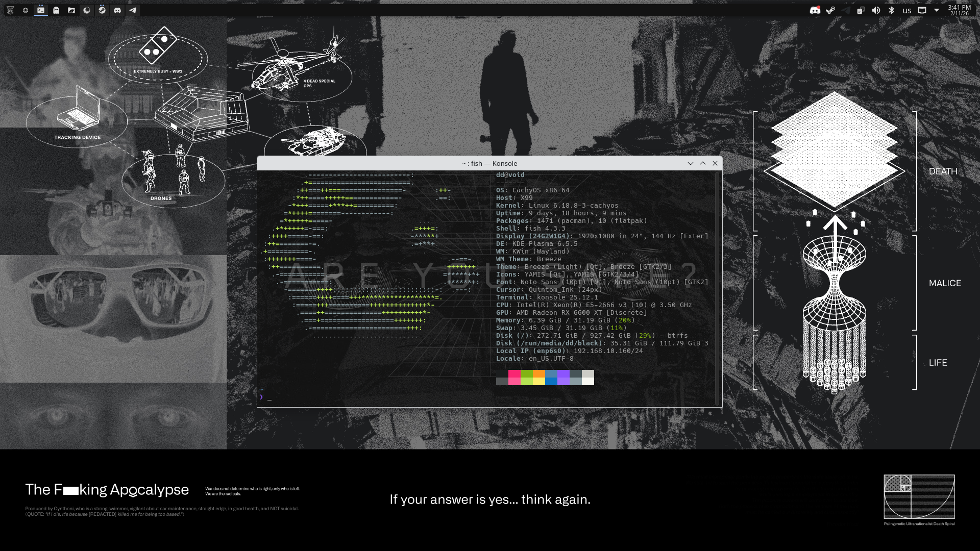Screen dimensions: 980x551
Task: Toggle the Bluetooth tray indicator
Action: click(891, 10)
